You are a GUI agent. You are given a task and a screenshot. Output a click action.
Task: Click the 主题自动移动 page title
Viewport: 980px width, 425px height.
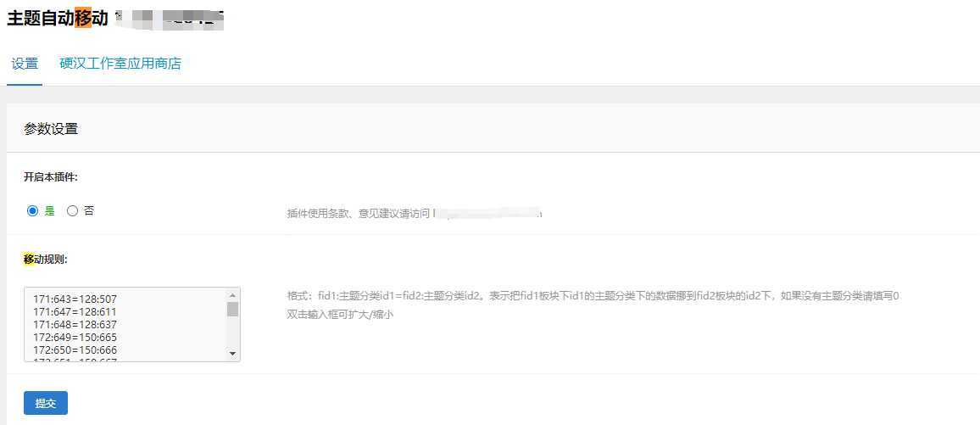(58, 18)
